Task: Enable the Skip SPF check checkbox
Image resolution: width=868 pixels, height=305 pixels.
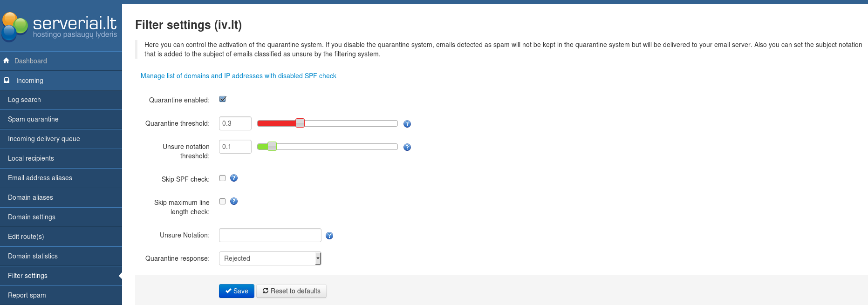Action: pos(222,178)
